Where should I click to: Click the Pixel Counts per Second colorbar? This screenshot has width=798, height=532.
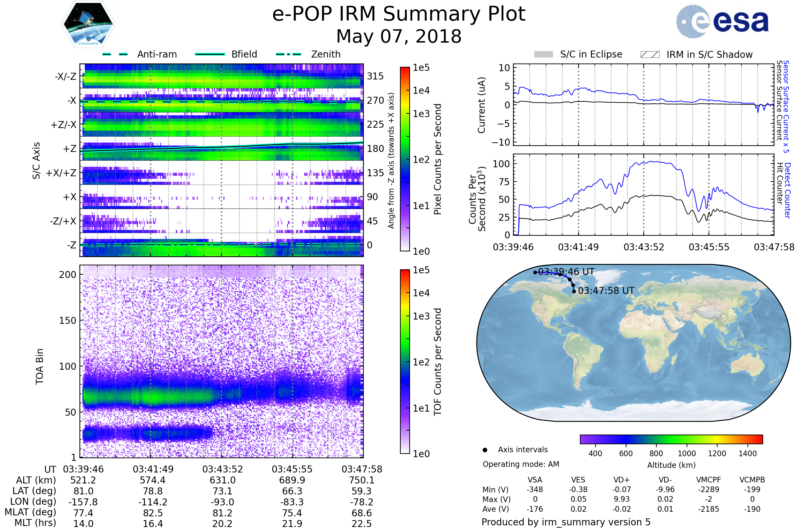coord(405,159)
